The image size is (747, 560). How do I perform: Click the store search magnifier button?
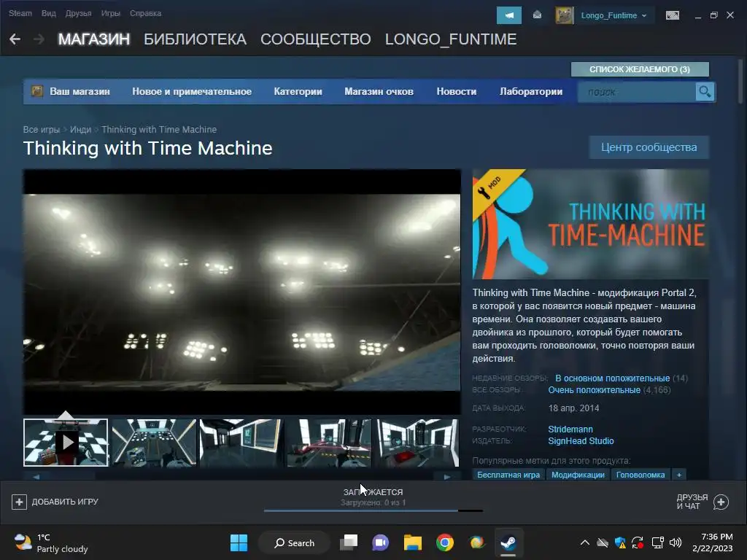pos(705,91)
